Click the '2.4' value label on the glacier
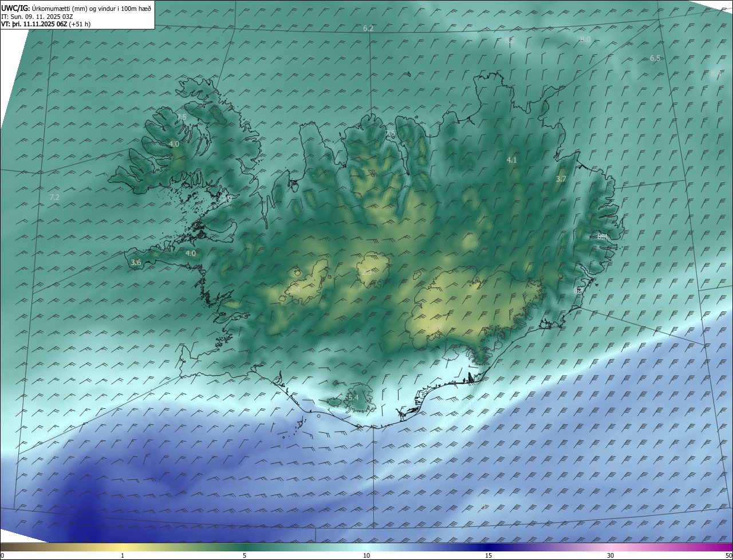733x560 pixels. 295,290
